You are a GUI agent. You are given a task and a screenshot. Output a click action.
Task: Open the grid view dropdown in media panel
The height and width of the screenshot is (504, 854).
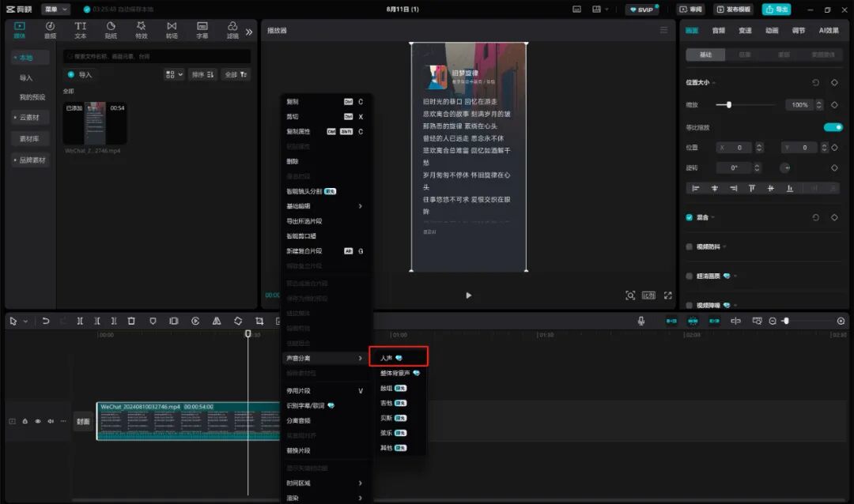pyautogui.click(x=174, y=74)
